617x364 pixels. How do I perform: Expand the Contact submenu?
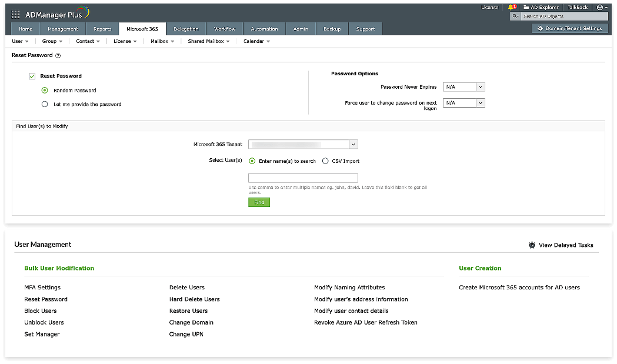pyautogui.click(x=88, y=41)
